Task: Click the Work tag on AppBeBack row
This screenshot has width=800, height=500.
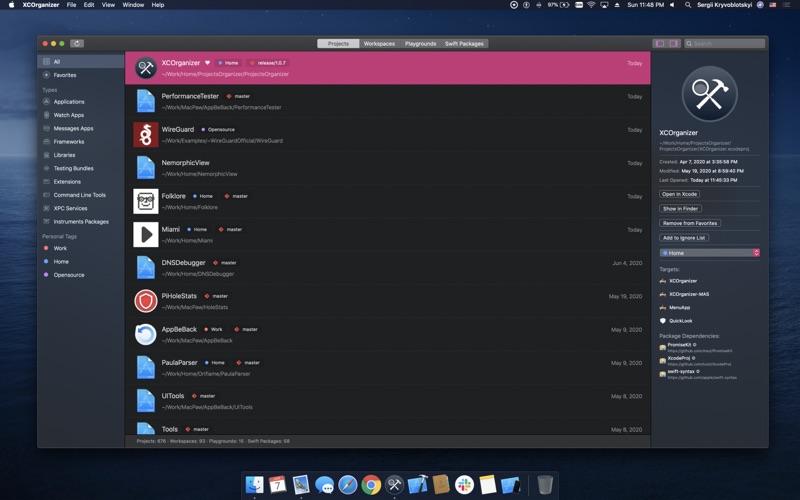Action: click(x=213, y=329)
